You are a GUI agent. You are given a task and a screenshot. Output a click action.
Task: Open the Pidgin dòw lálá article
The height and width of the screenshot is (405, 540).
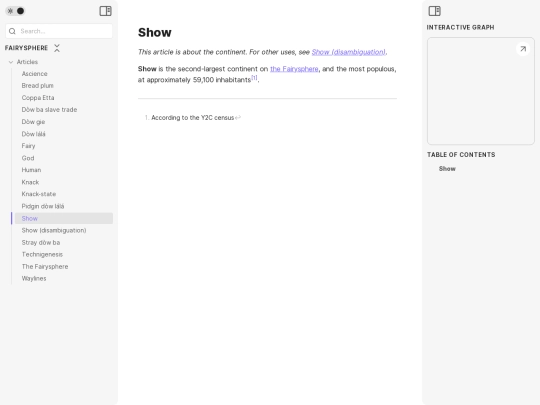(43, 206)
